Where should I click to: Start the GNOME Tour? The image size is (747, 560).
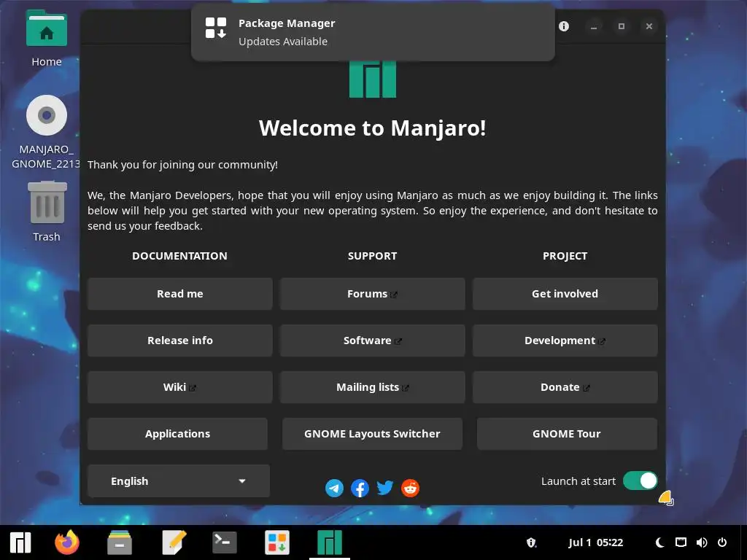coord(567,434)
